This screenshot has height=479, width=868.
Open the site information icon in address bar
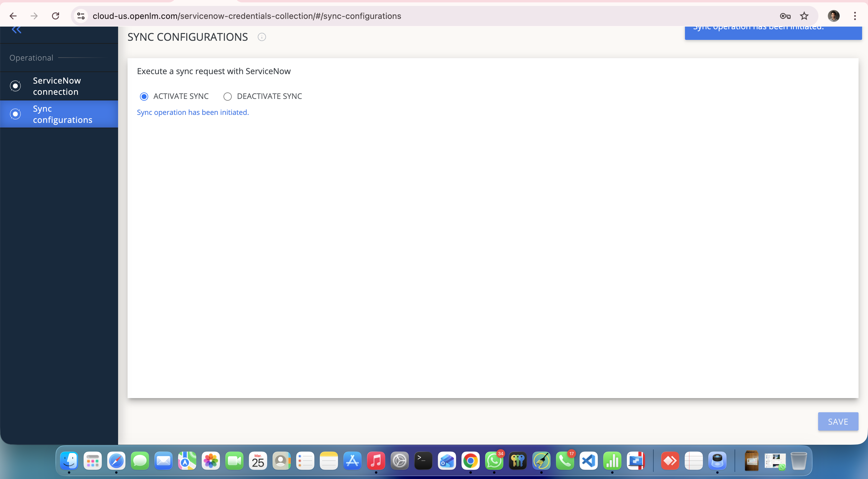81,16
